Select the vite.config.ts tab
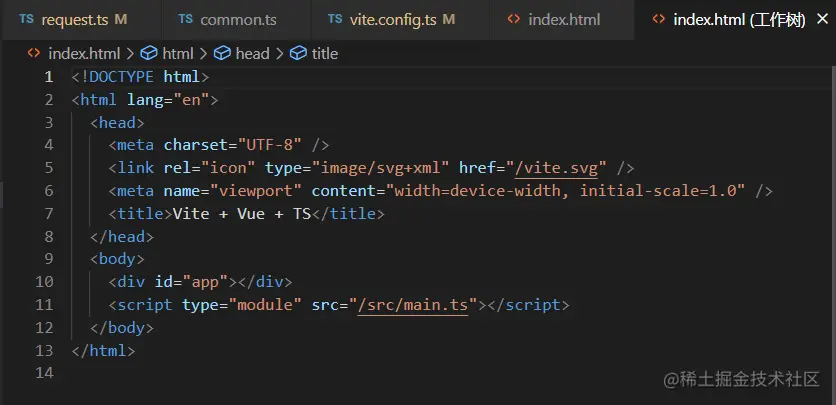Image resolution: width=836 pixels, height=405 pixels. (400, 20)
